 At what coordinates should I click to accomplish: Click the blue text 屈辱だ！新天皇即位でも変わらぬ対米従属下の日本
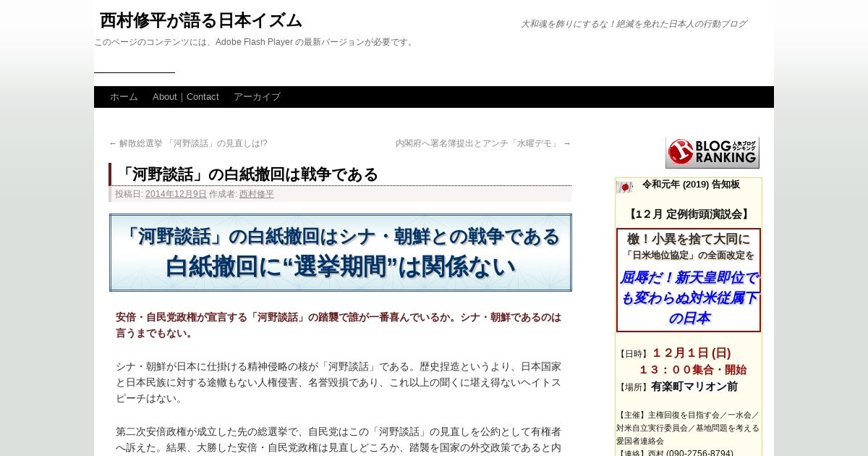coord(689,297)
